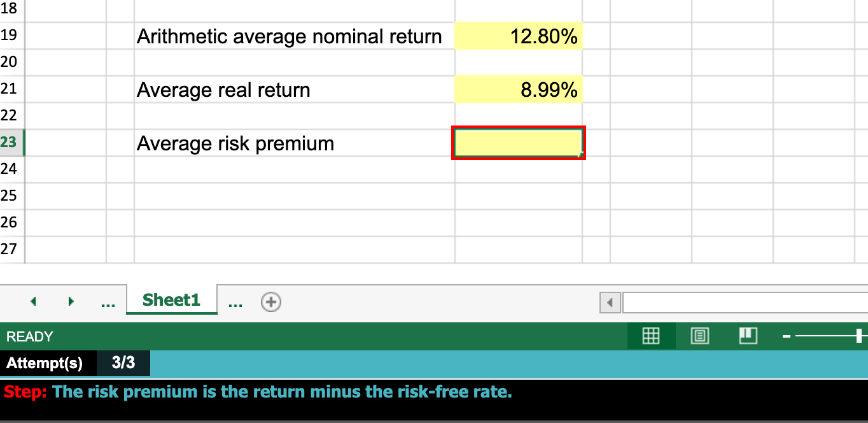Open Page Layout view
The width and height of the screenshot is (868, 423).
[x=699, y=336]
